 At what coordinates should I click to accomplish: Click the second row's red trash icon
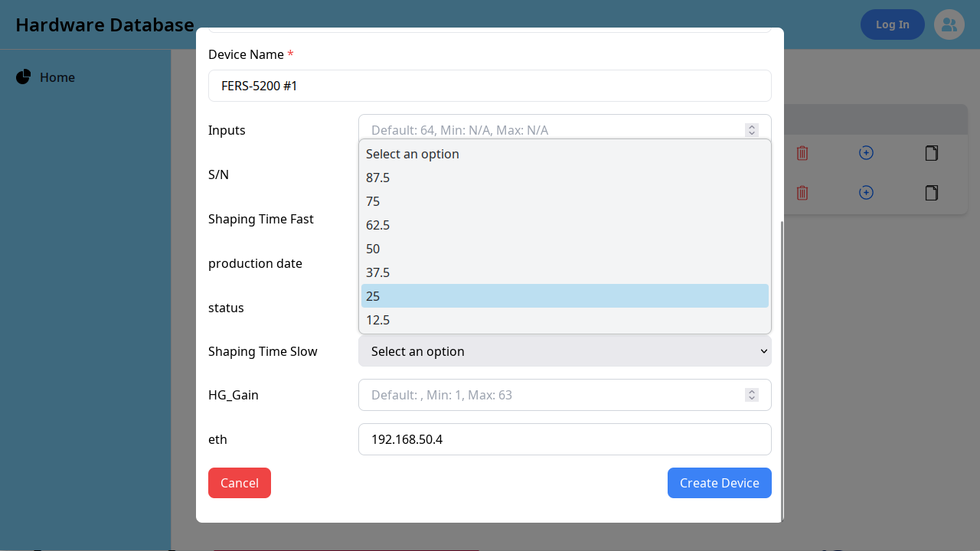tap(802, 193)
